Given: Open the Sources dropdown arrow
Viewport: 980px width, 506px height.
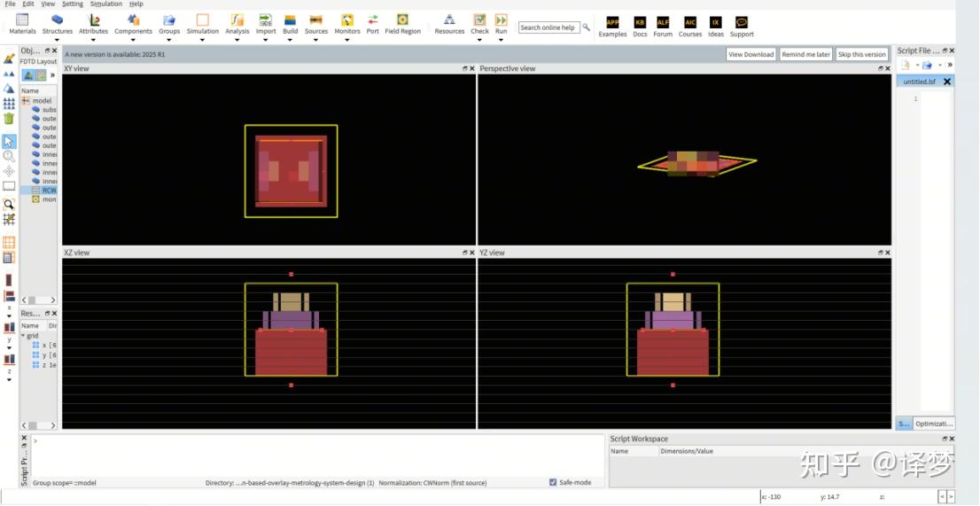Looking at the screenshot, I should [315, 41].
